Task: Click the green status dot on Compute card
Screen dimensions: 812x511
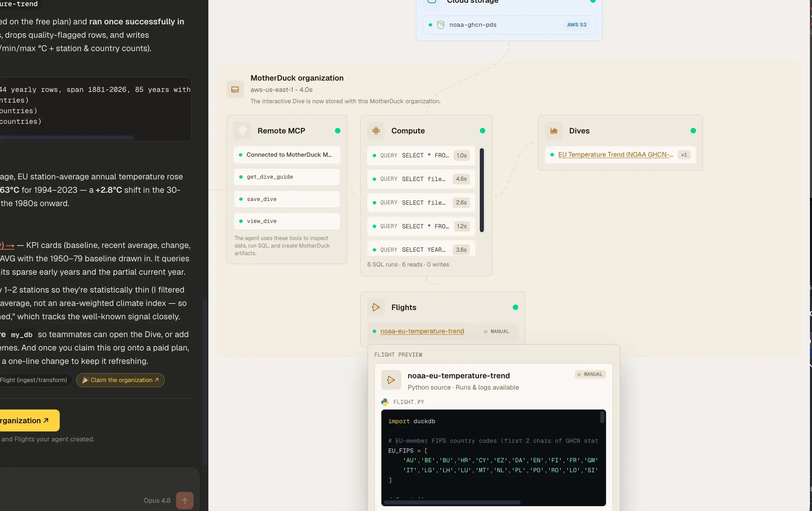Action: pyautogui.click(x=483, y=131)
